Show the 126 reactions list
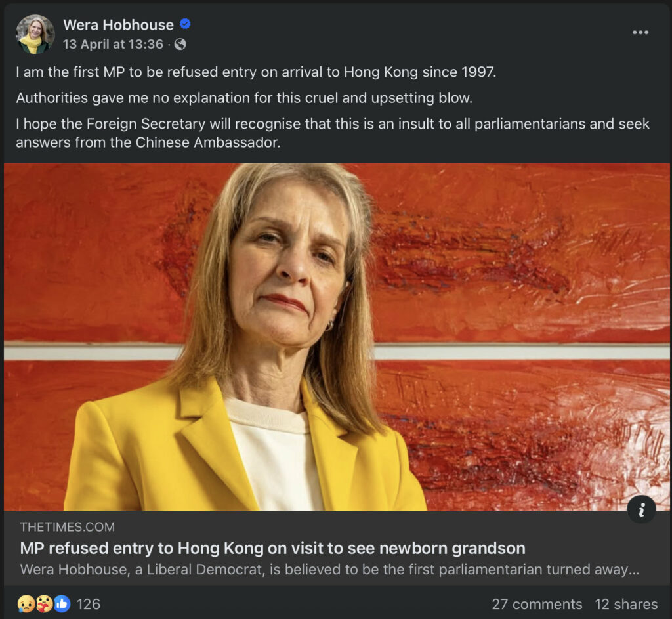The width and height of the screenshot is (672, 619). tap(89, 604)
